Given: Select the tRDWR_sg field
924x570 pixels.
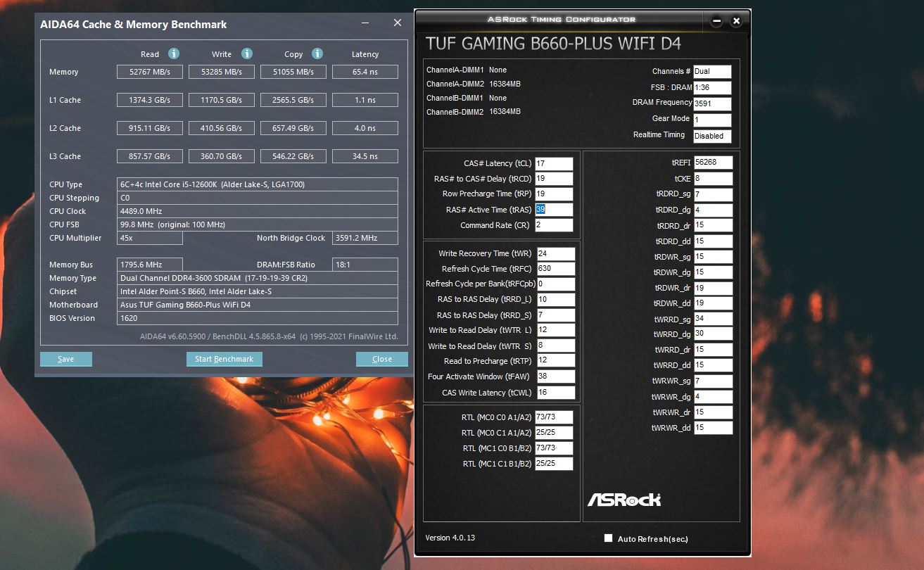Looking at the screenshot, I should (x=714, y=257).
